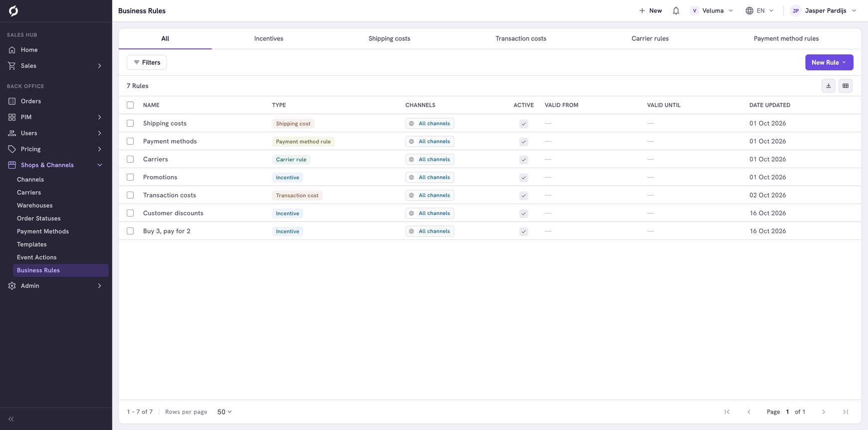The height and width of the screenshot is (430, 868).
Task: Toggle active state for Transaction costs rule
Action: click(x=524, y=196)
